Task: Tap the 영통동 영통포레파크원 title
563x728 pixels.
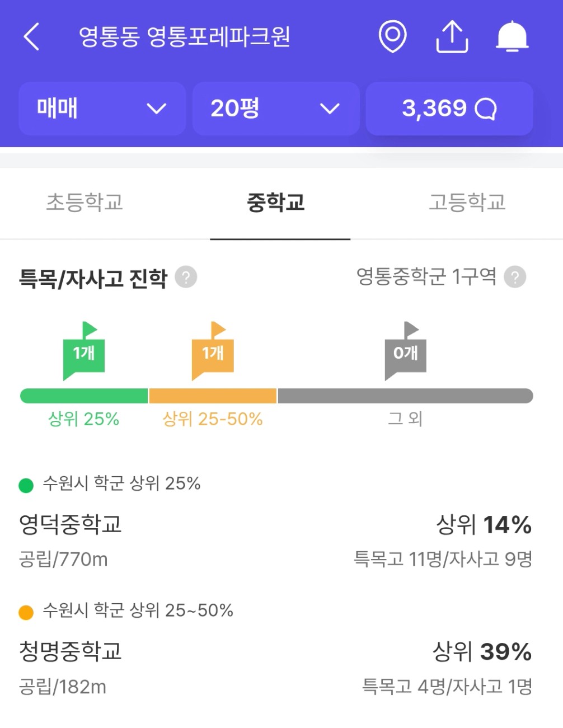Action: [184, 37]
